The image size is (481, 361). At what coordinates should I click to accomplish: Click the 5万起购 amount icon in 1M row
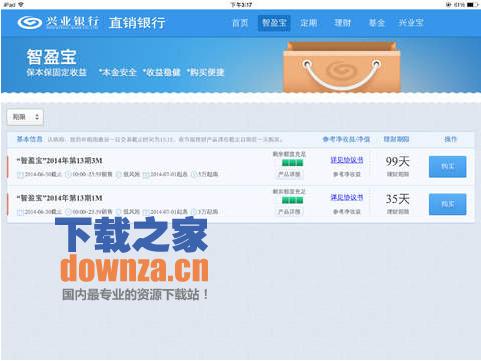(194, 212)
